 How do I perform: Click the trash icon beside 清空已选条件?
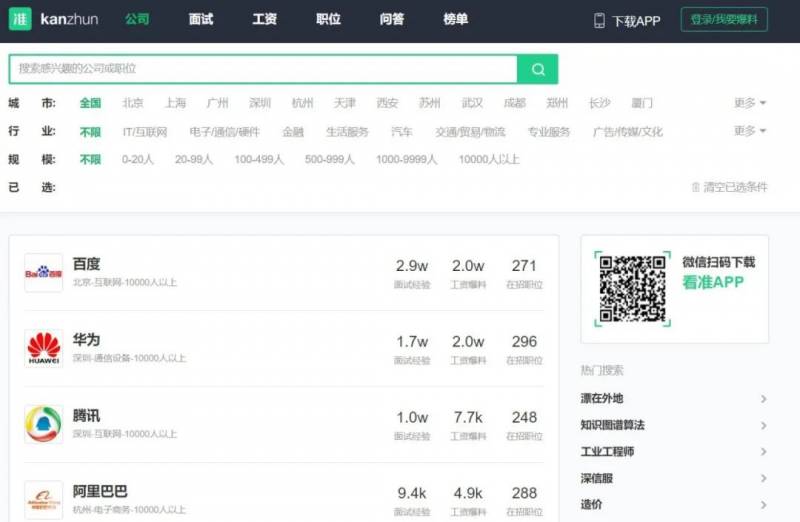[695, 187]
